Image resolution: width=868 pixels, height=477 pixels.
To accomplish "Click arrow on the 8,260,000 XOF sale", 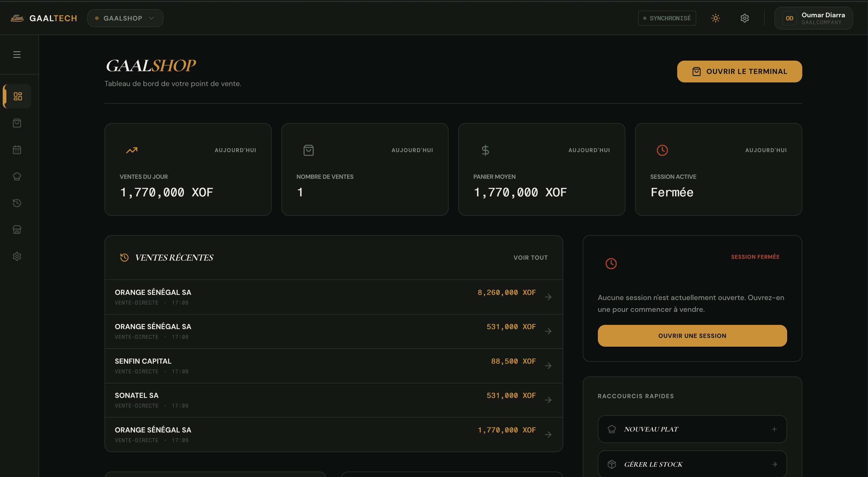I will click(x=548, y=297).
